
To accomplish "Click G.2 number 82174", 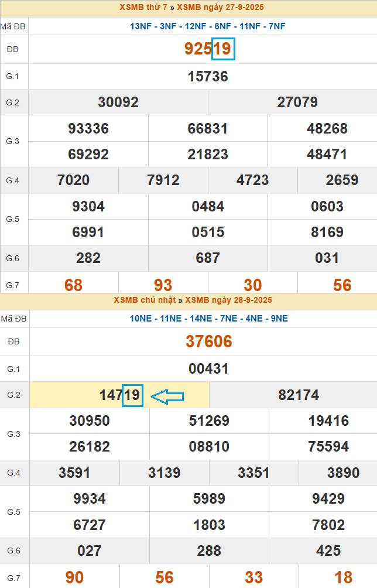I will [x=299, y=395].
